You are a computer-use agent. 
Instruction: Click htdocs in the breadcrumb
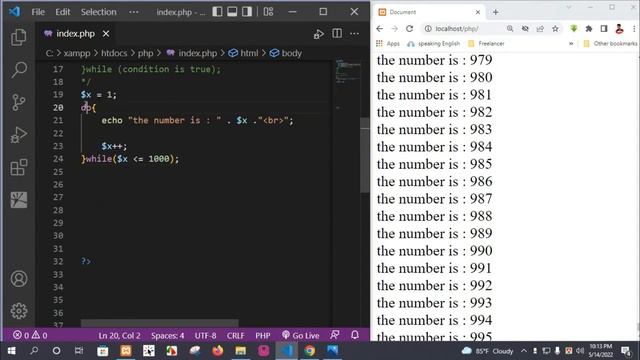pos(114,53)
